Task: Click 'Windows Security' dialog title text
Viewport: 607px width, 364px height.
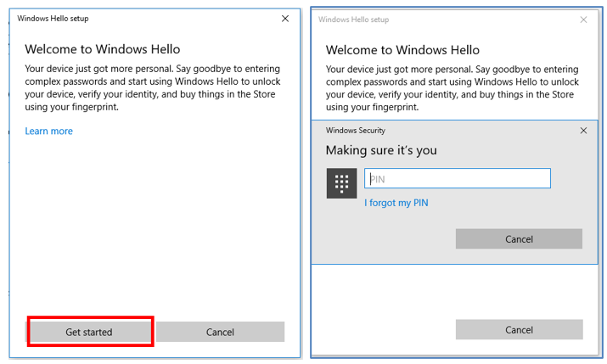Action: tap(356, 131)
